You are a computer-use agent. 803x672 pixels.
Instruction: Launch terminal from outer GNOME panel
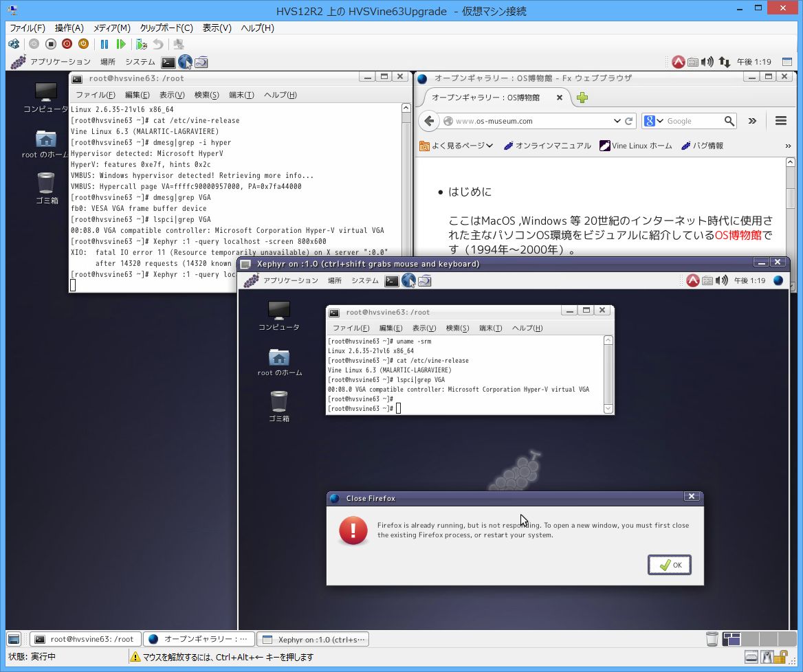point(168,63)
